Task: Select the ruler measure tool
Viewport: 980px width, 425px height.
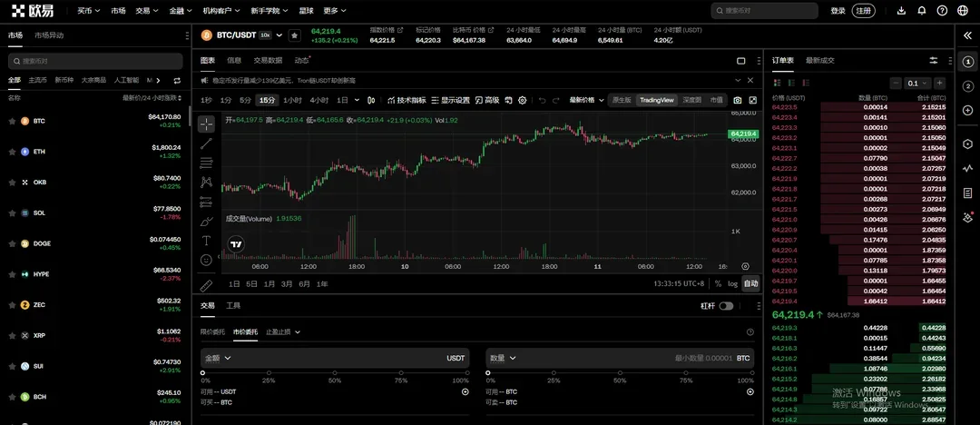Action: [x=206, y=285]
